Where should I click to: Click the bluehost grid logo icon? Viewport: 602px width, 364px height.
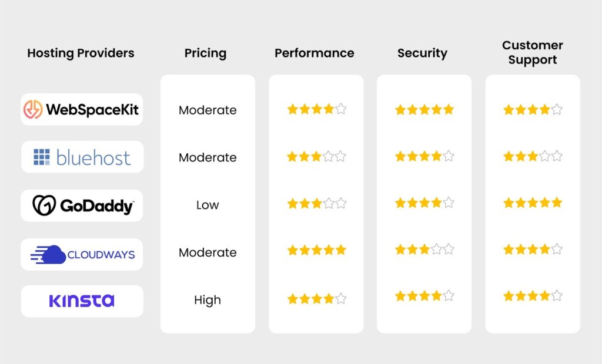tap(42, 157)
